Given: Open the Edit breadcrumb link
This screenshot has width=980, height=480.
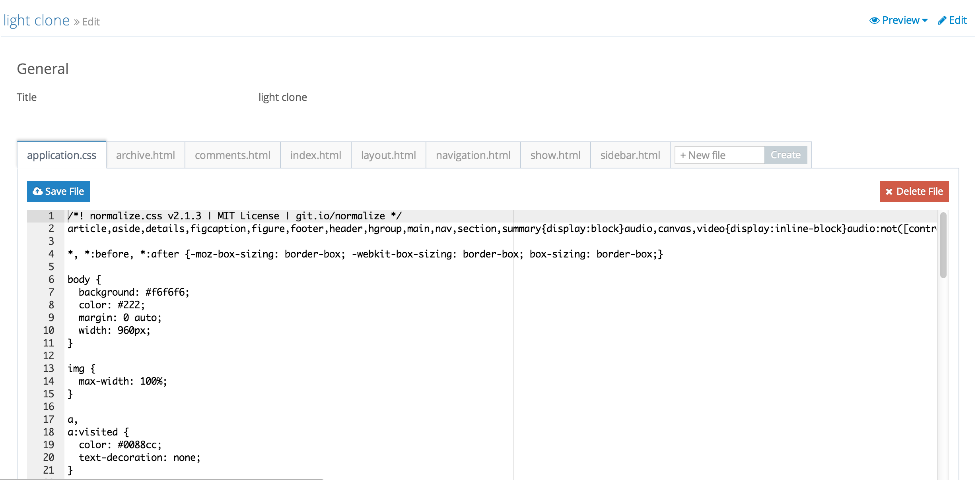Looking at the screenshot, I should click(x=91, y=22).
